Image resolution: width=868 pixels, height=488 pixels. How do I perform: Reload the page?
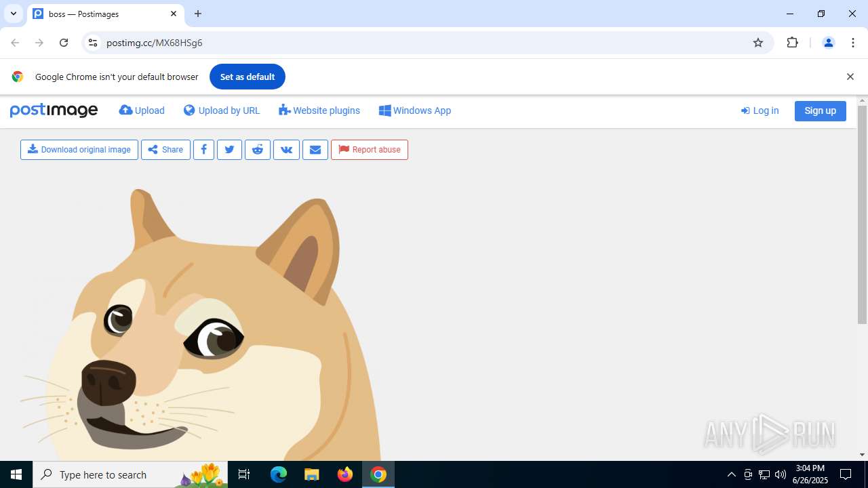coord(64,43)
